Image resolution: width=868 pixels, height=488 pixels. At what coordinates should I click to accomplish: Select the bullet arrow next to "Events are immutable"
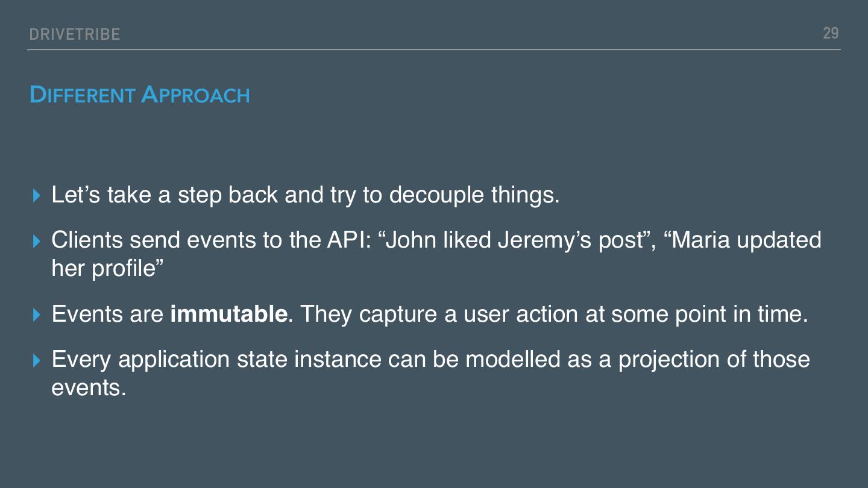click(37, 314)
